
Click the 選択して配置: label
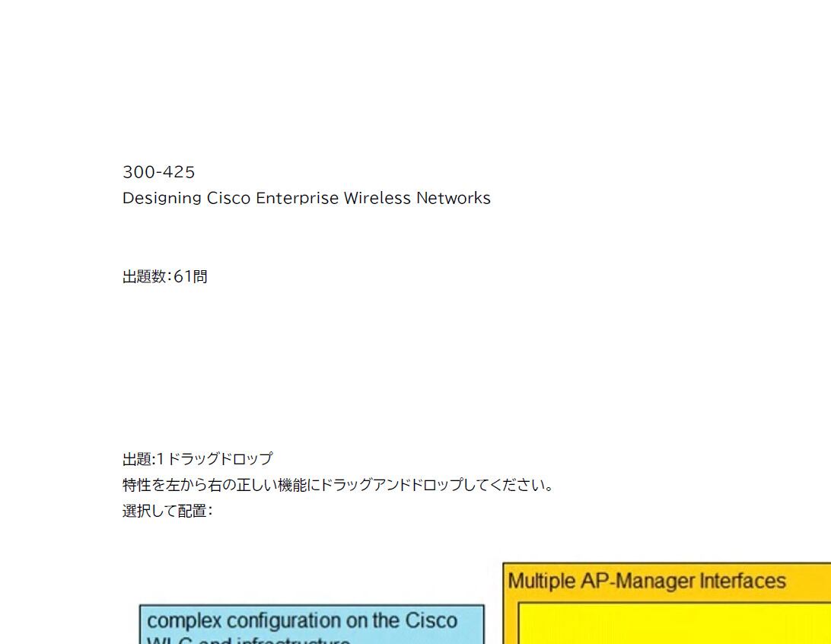(x=167, y=511)
